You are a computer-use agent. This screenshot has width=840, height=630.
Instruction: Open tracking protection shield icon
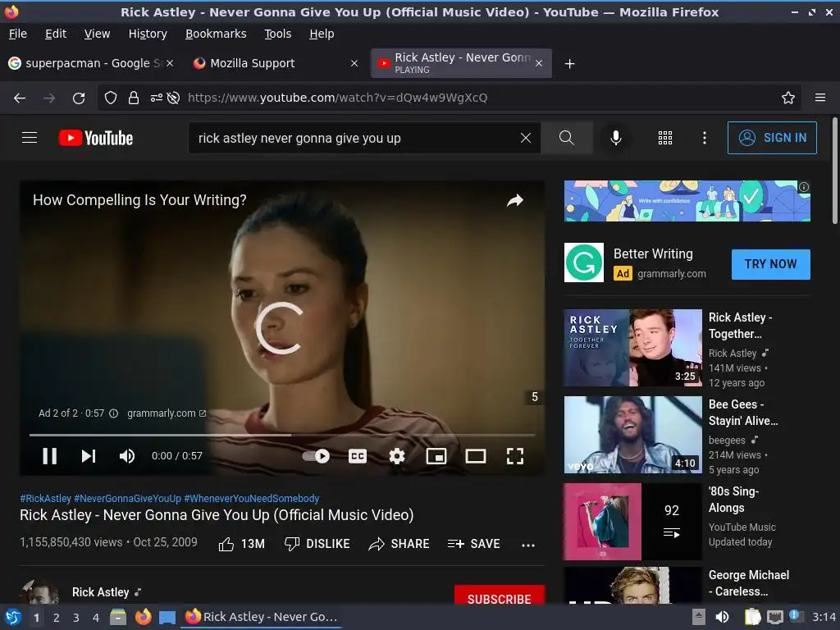[111, 98]
